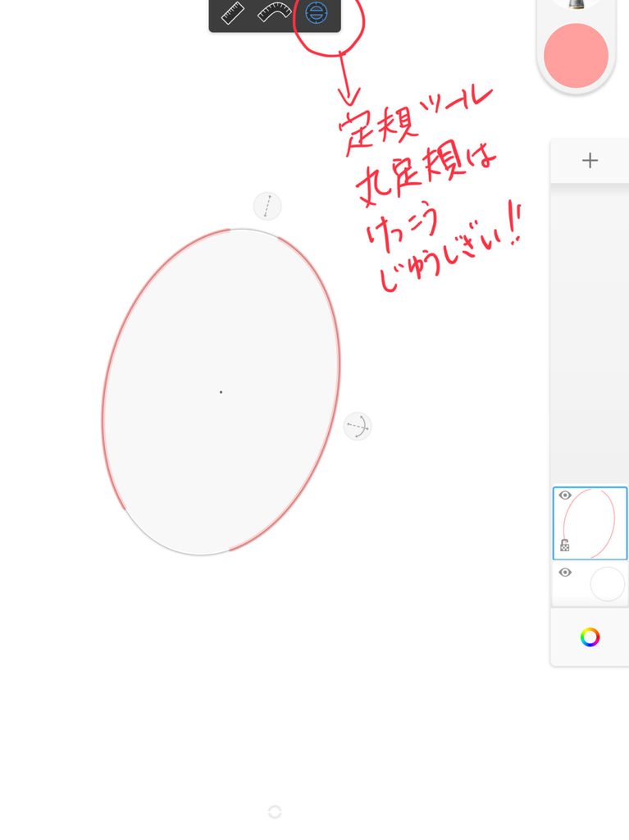Tap the empty gray area of the layer panel
Image resolution: width=629 pixels, height=840 pixels.
[590, 332]
